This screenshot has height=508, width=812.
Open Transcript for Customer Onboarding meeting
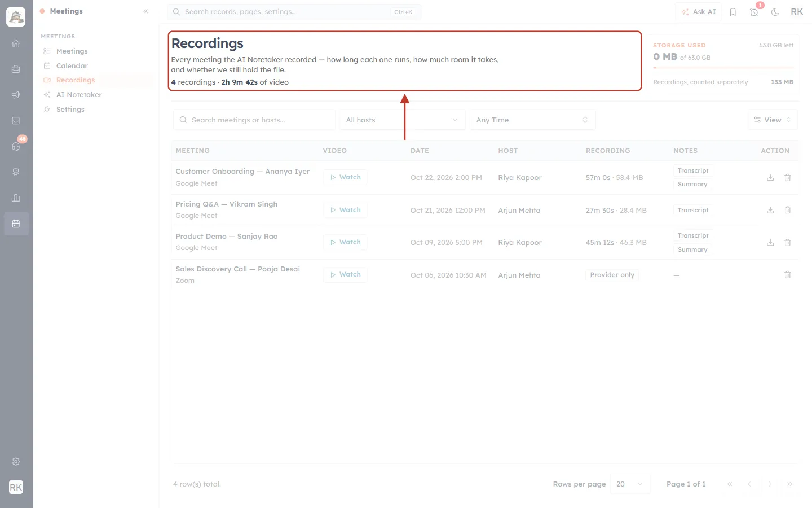(x=693, y=170)
